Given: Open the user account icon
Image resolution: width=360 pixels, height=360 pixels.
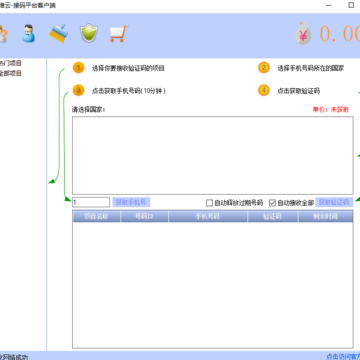Looking at the screenshot, I should pyautogui.click(x=29, y=33).
